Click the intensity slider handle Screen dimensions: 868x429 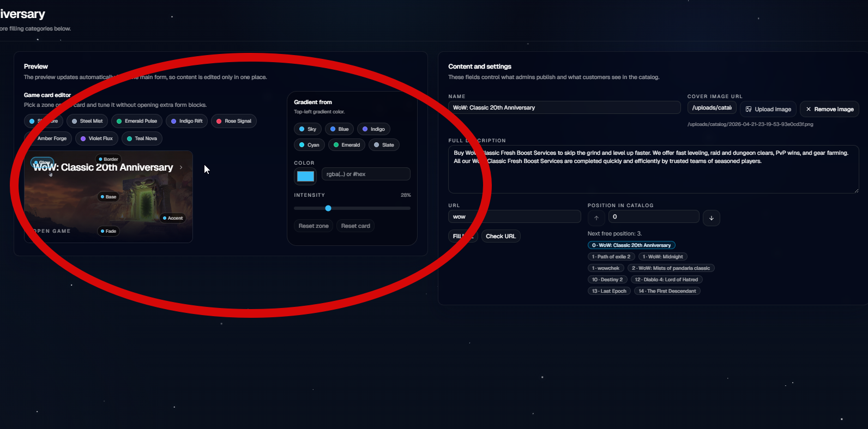pos(328,208)
